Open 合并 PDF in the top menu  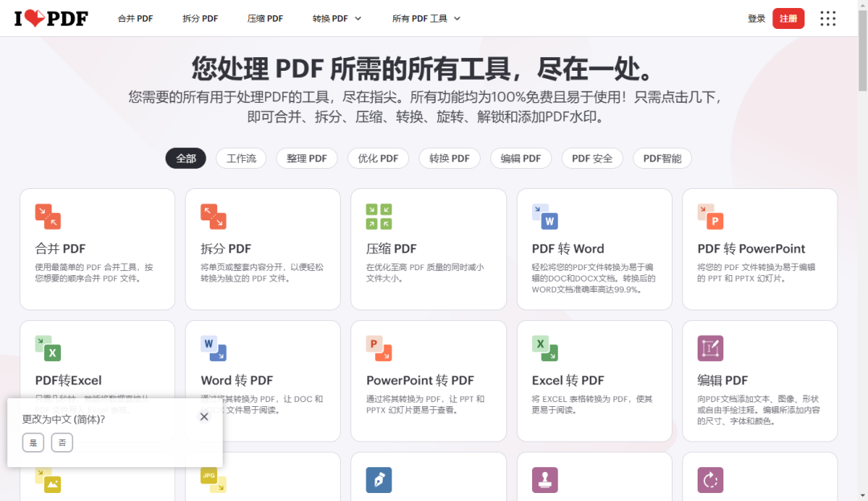coord(135,18)
